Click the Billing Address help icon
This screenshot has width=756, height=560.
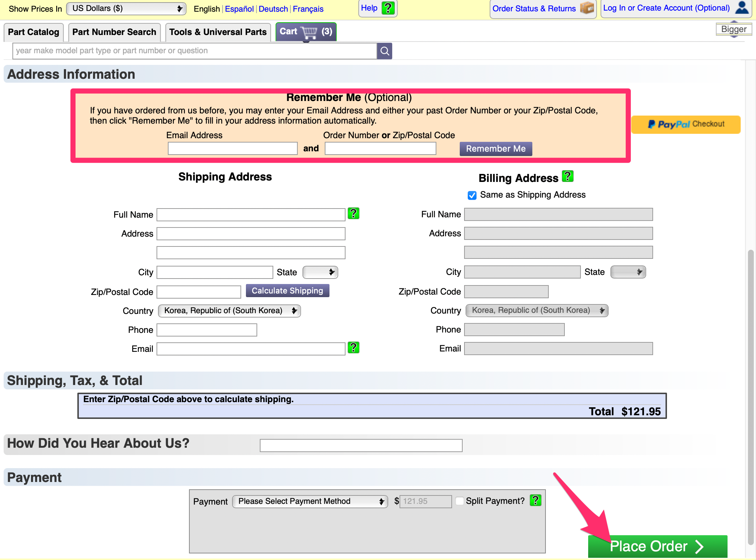[567, 176]
